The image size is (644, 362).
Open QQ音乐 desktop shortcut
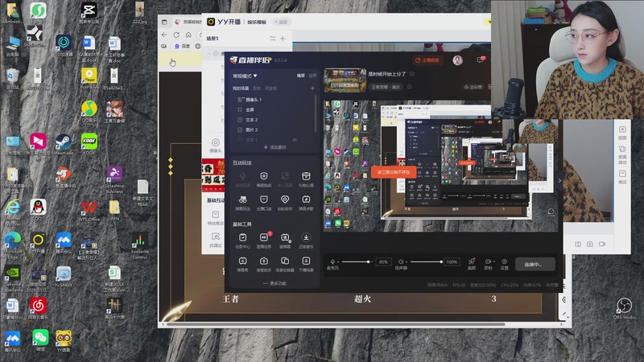[x=89, y=112]
